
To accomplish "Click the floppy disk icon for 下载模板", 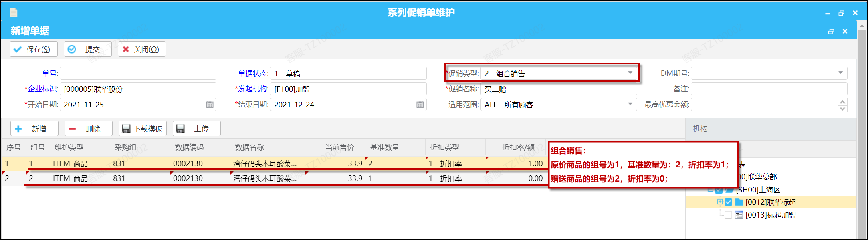I will click(x=126, y=129).
